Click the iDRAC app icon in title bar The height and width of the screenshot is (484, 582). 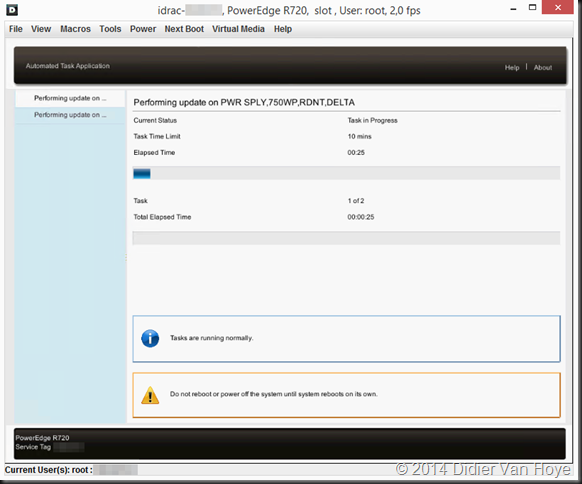tap(12, 10)
